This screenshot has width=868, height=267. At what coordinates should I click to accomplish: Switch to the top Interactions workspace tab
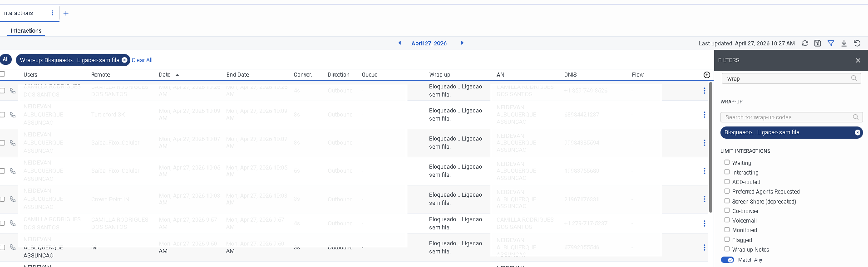18,13
